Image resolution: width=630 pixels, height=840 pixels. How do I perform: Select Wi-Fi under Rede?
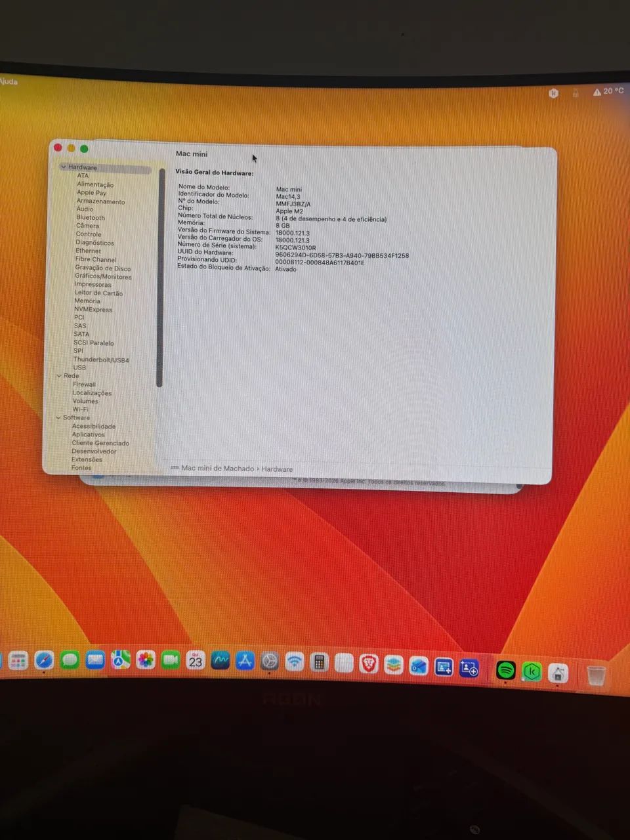80,409
